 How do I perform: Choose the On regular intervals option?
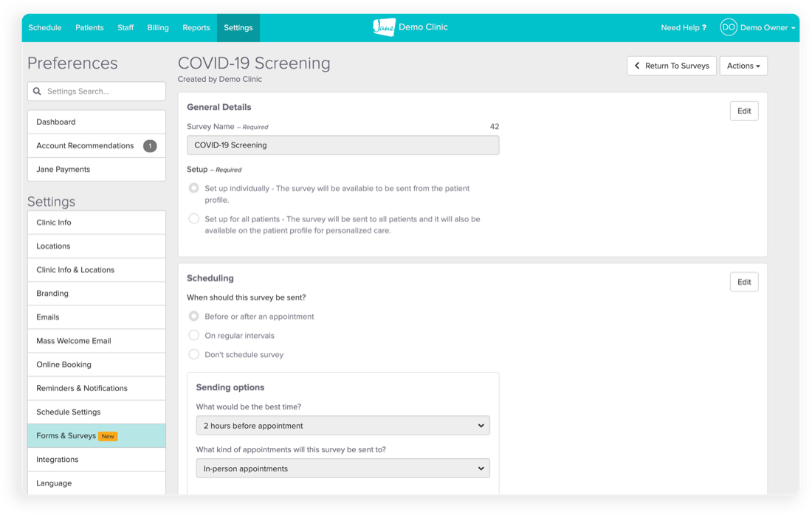[x=193, y=335]
